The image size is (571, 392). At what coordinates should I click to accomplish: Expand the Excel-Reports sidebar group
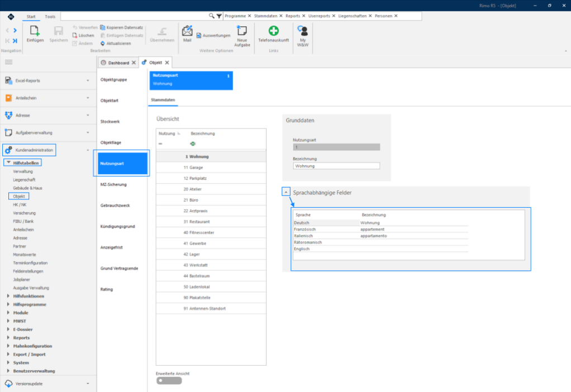(88, 80)
